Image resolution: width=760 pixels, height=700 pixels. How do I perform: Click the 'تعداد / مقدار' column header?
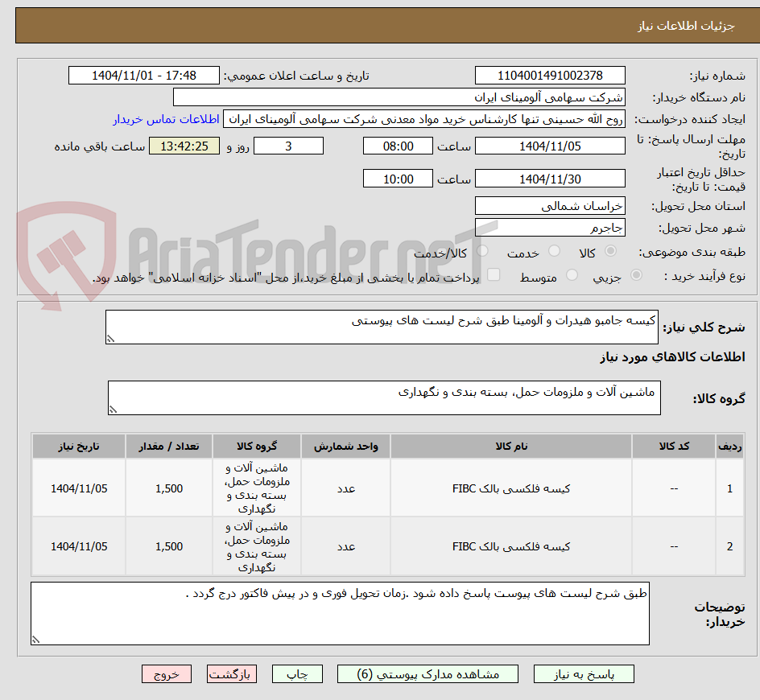[x=169, y=447]
